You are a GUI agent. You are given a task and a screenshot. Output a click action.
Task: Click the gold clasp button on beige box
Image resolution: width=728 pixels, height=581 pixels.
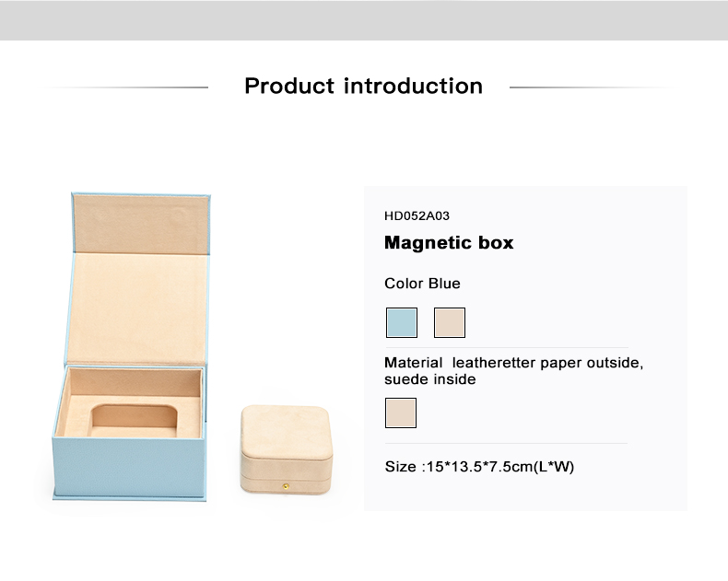point(286,486)
